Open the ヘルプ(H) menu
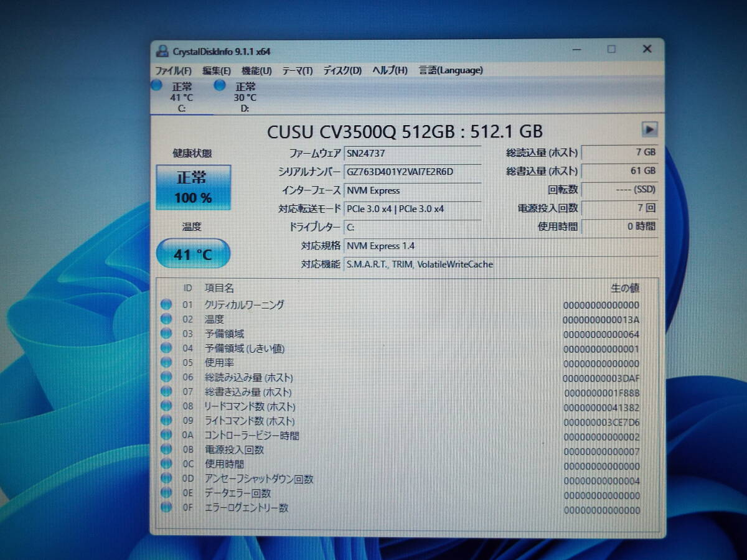This screenshot has height=560, width=747. pyautogui.click(x=390, y=70)
